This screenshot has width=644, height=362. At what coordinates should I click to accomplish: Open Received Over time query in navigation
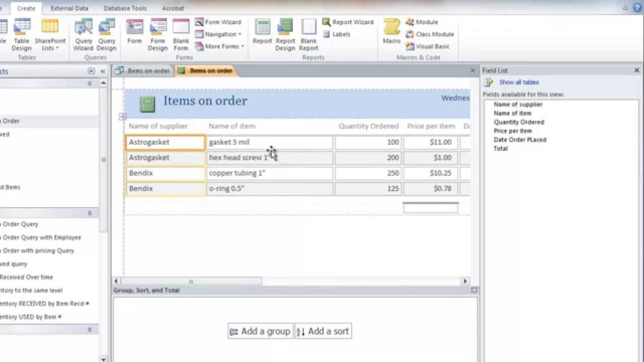pyautogui.click(x=26, y=277)
